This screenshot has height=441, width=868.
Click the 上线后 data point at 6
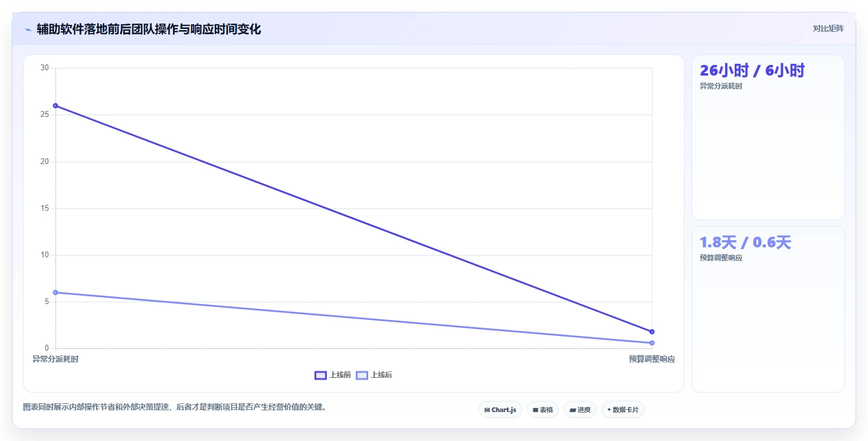pyautogui.click(x=55, y=292)
